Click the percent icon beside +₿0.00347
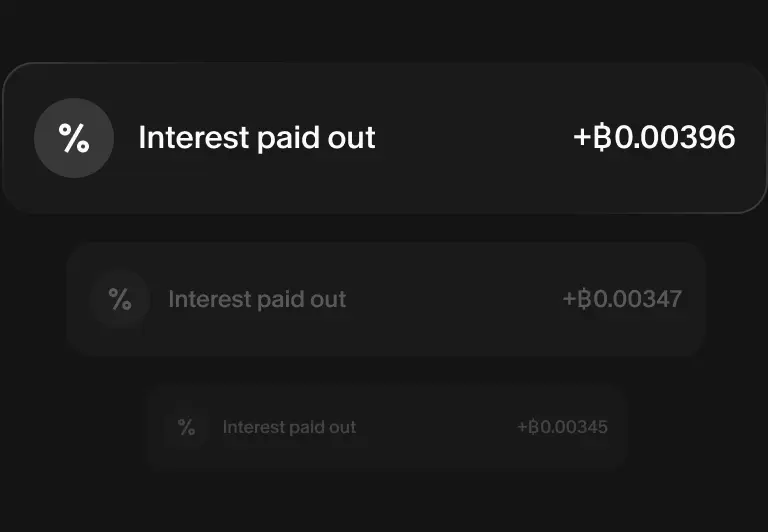The height and width of the screenshot is (532, 768). point(120,299)
